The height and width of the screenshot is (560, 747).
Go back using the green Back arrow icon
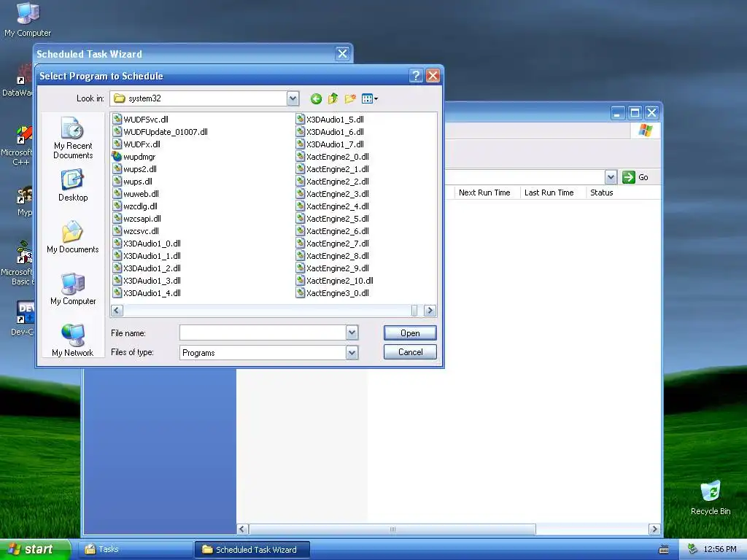[316, 98]
